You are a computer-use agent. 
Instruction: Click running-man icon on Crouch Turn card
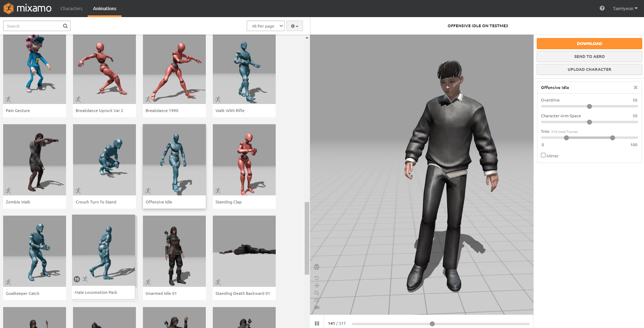pos(78,191)
